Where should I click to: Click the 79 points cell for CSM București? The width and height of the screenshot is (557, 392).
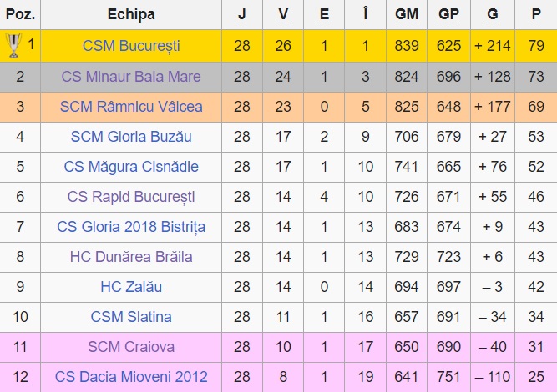536,46
